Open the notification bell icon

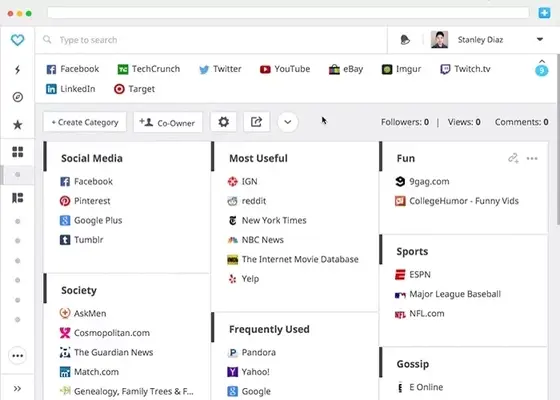pyautogui.click(x=405, y=40)
